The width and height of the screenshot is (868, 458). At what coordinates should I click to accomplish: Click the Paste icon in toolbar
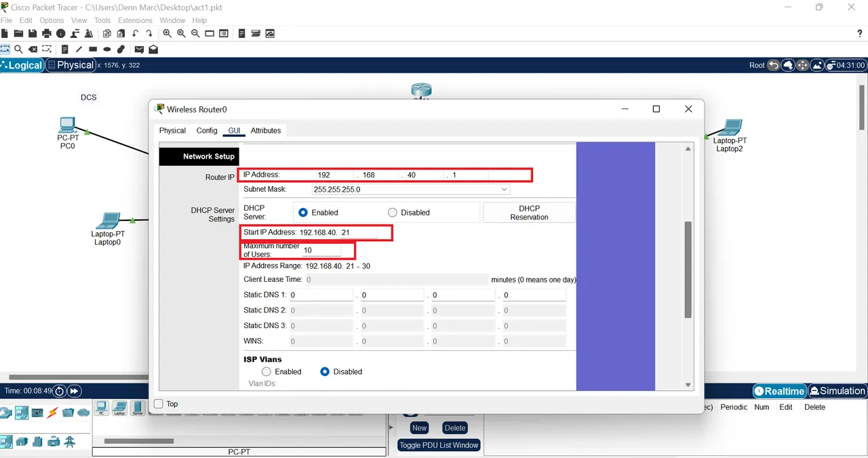pos(121,33)
